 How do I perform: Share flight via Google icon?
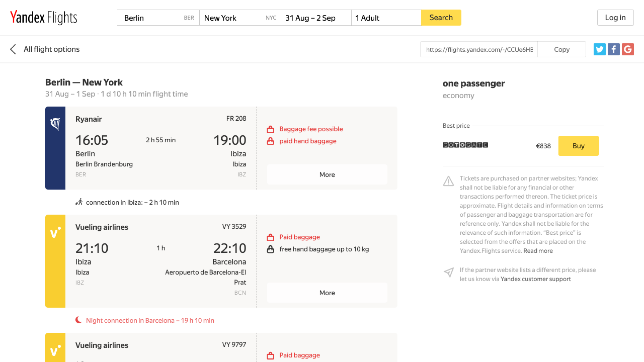tap(628, 49)
